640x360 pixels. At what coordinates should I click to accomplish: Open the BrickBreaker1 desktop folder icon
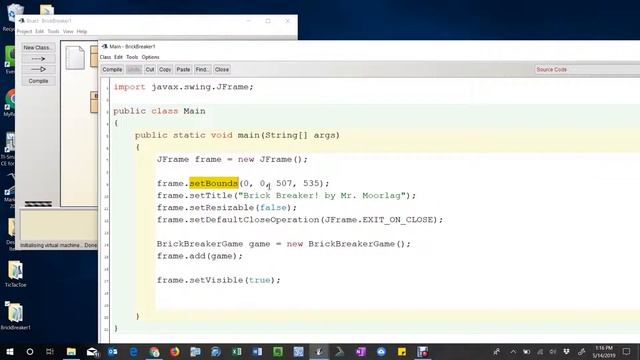(16, 316)
